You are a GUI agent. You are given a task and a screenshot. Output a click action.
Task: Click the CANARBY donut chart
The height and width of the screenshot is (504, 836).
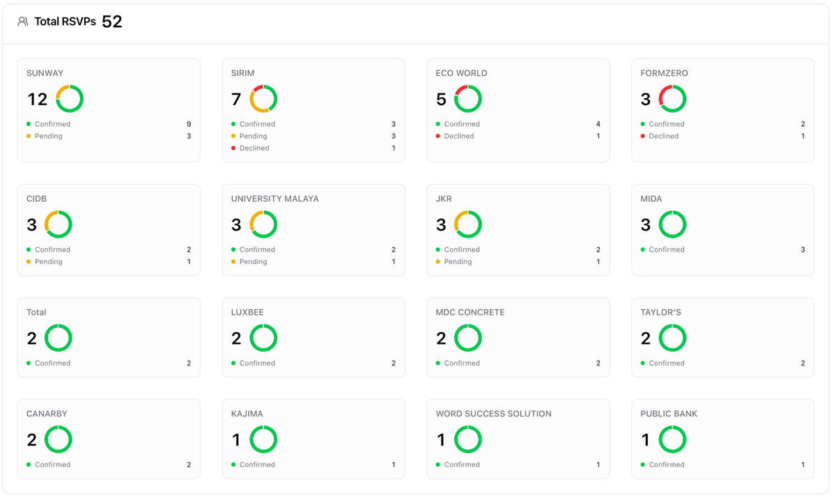59,439
